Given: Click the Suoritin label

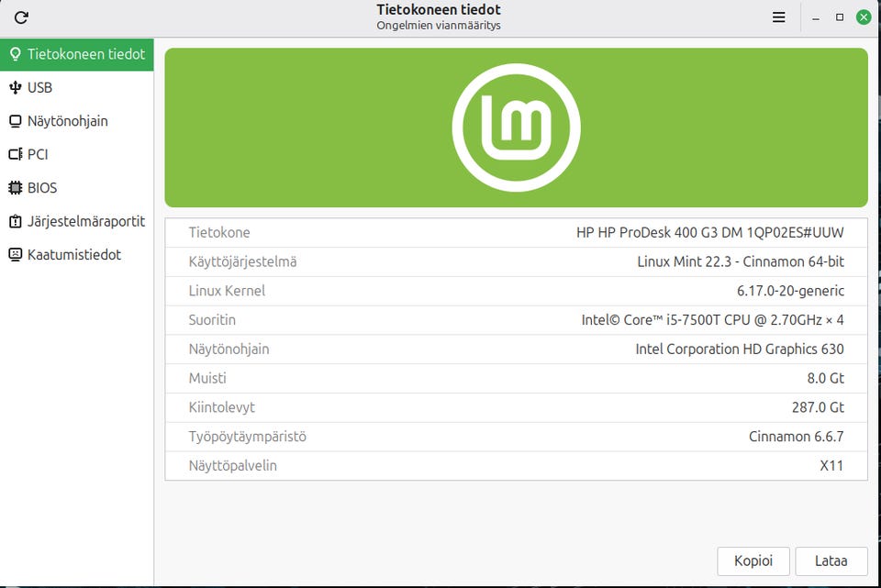Looking at the screenshot, I should (x=212, y=320).
